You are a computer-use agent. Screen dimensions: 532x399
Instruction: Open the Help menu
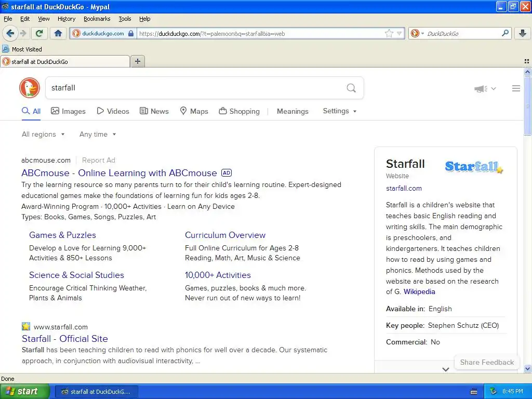(x=144, y=19)
